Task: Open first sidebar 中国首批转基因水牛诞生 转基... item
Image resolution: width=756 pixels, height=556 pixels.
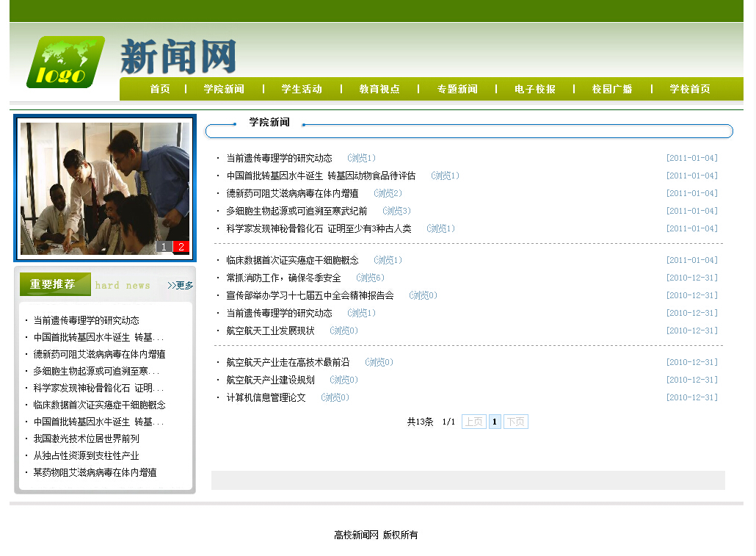Action: [x=98, y=337]
